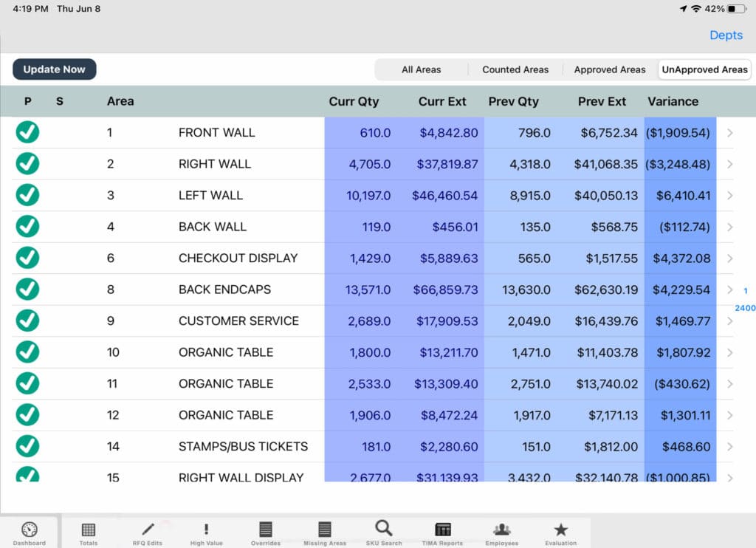Open the Dashboard screen
Screen dimensions: 756x548
[30, 532]
